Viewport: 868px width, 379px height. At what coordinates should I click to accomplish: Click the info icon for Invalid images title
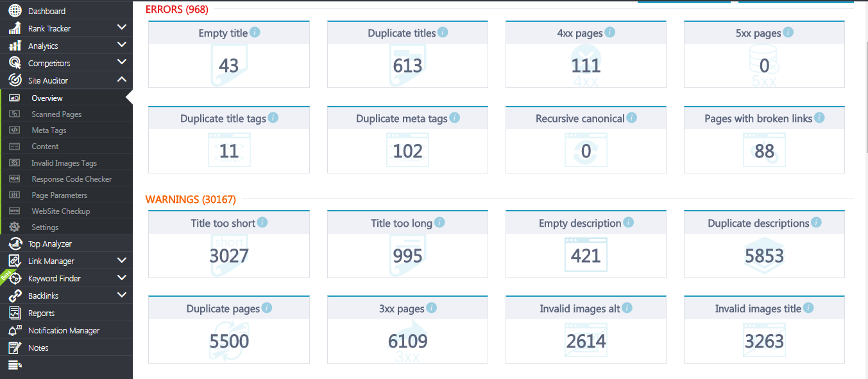pos(809,308)
